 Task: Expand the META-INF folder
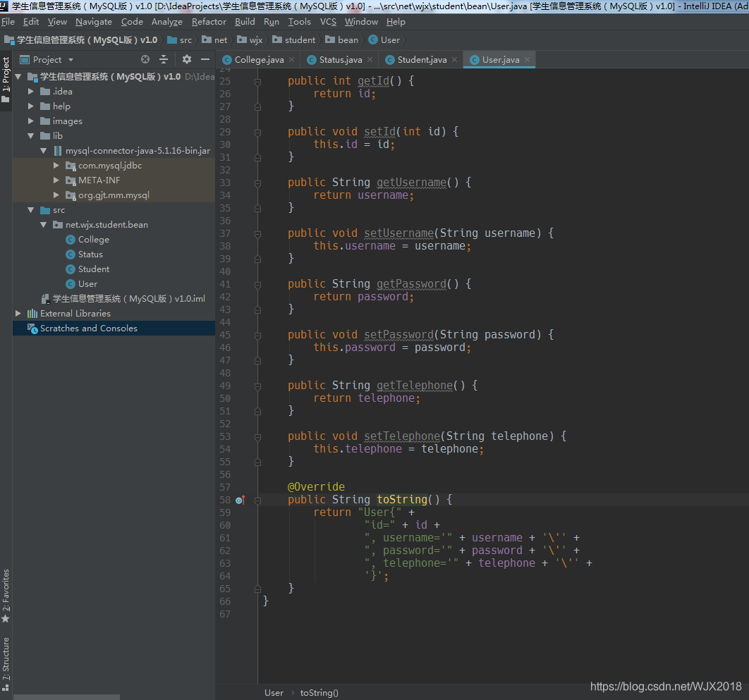pos(56,180)
